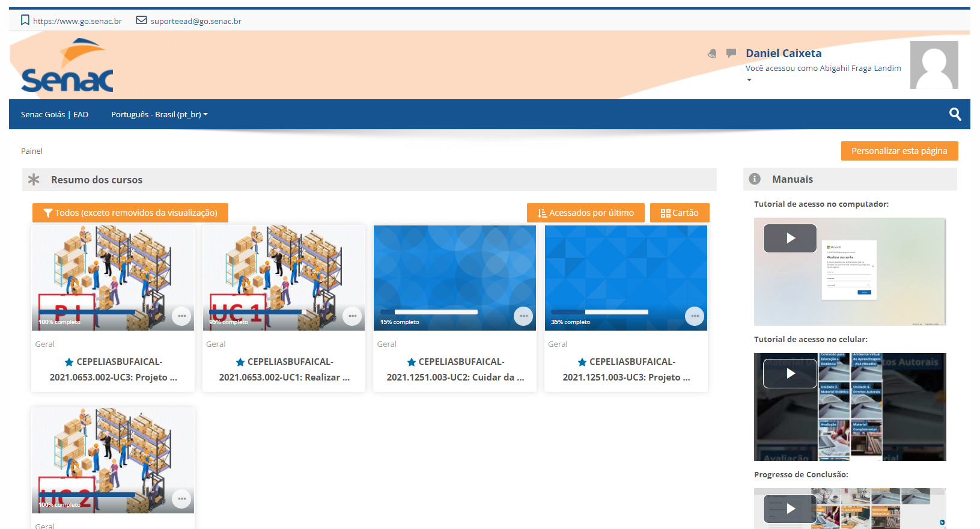Click the Manuais block heading
Image resolution: width=980 pixels, height=529 pixels.
click(x=793, y=179)
